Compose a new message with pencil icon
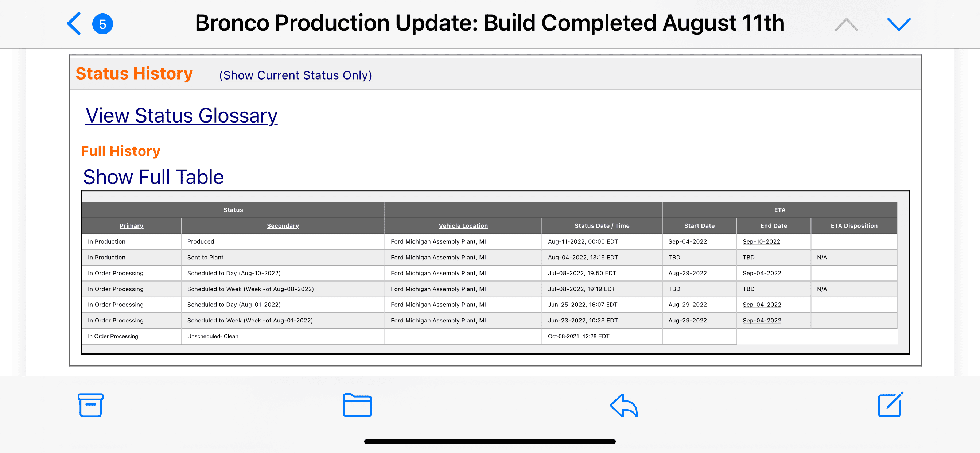 pyautogui.click(x=890, y=404)
